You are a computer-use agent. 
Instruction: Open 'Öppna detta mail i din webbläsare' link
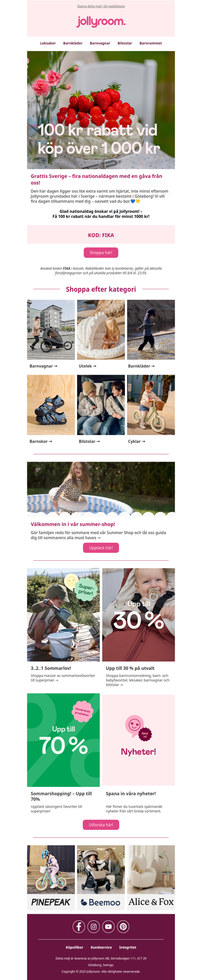pos(101,7)
